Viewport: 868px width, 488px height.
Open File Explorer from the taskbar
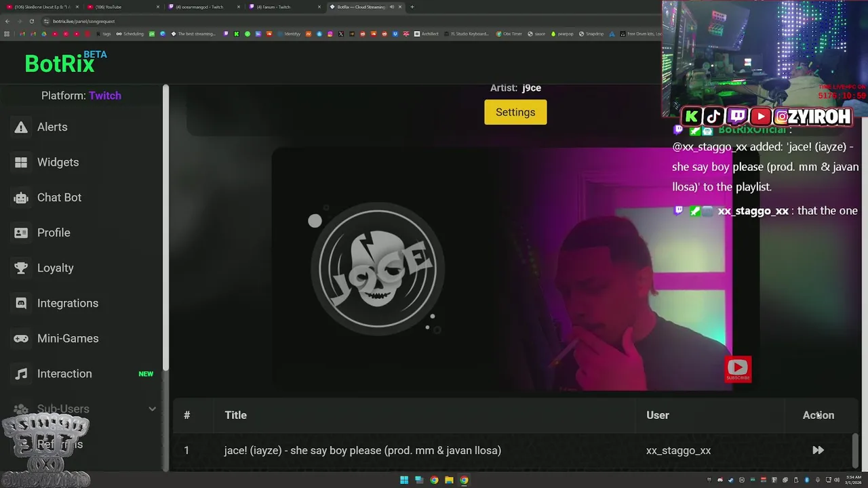click(x=449, y=480)
